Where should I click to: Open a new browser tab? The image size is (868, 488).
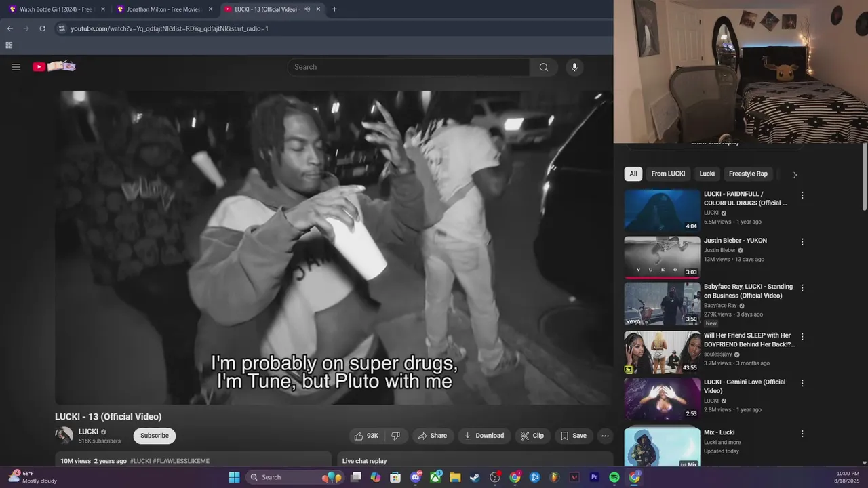[x=334, y=9]
